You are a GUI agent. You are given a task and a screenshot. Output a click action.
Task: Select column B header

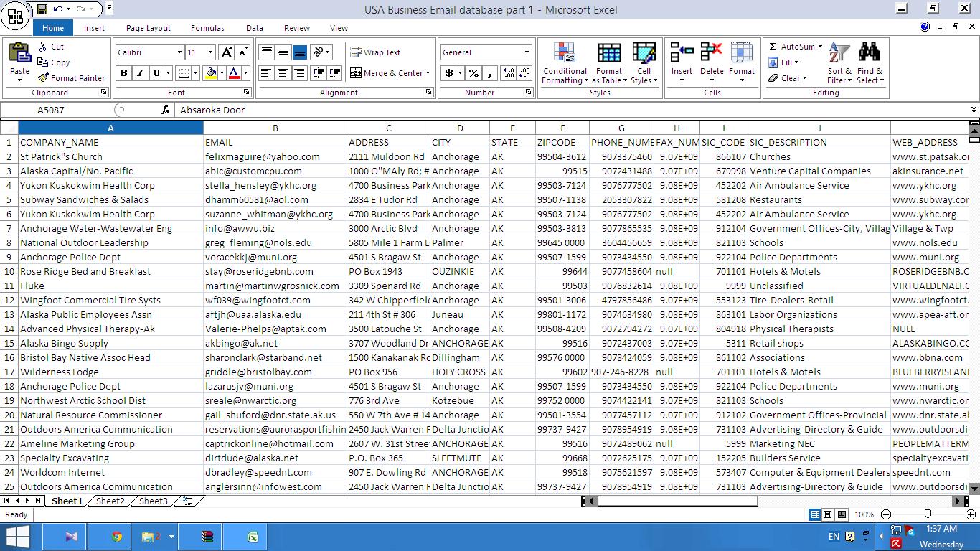(x=275, y=128)
